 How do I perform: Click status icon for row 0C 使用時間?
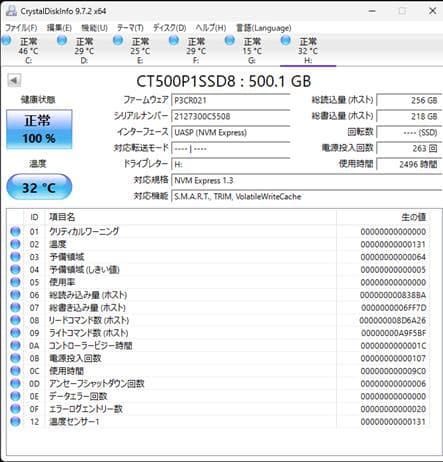tap(15, 371)
